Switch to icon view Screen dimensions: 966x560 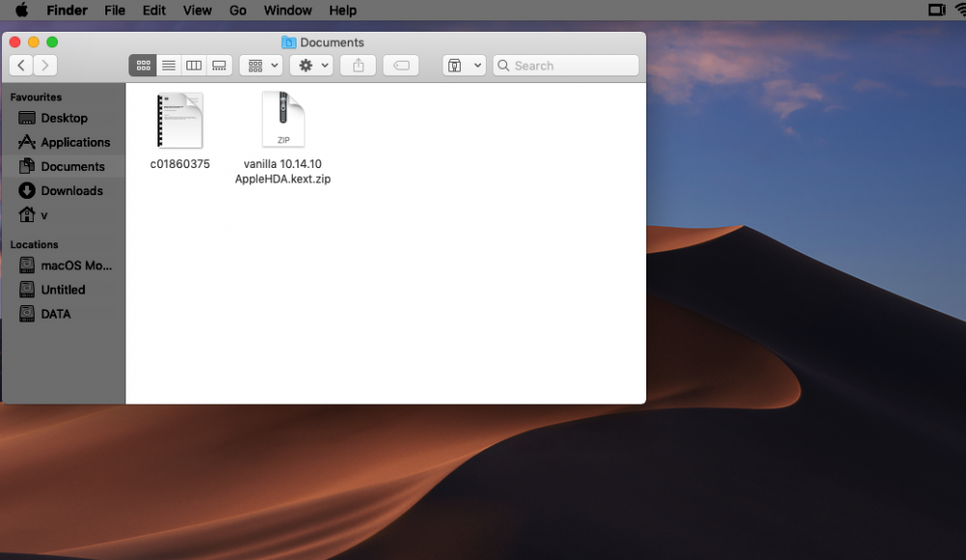coord(143,66)
